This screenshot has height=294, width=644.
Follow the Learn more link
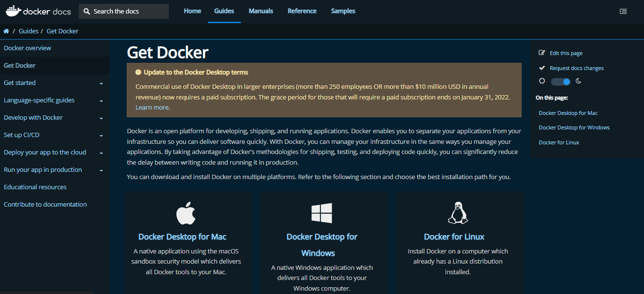click(x=152, y=108)
